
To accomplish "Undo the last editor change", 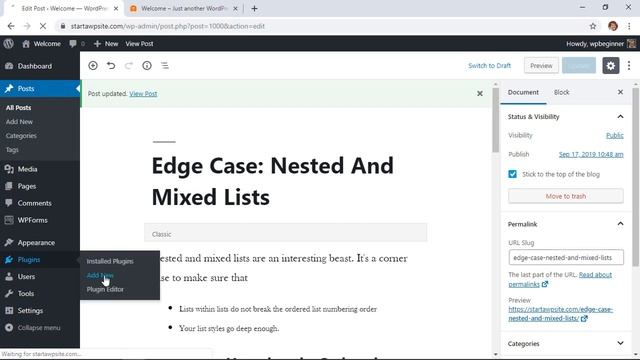I will point(111,65).
